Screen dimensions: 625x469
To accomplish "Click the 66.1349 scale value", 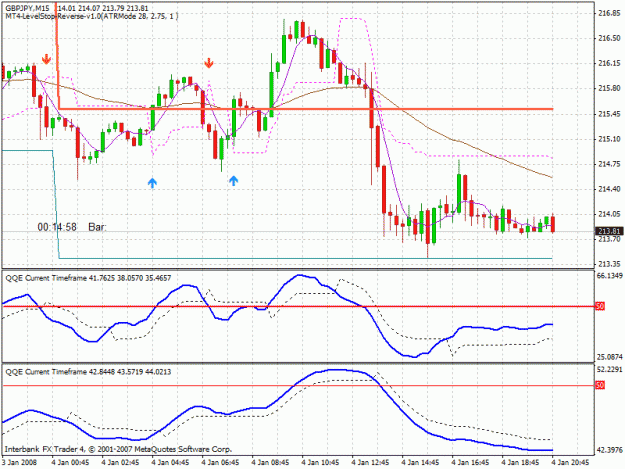I will tap(609, 276).
